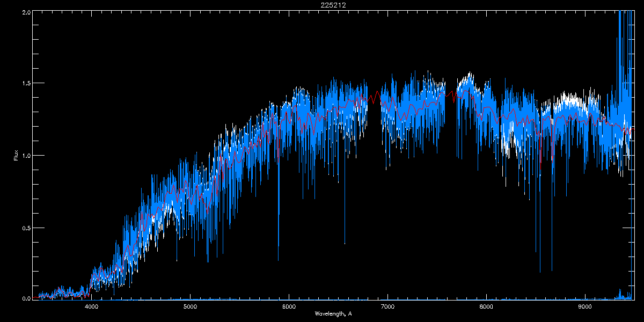Click the 'Wavelength, A' x-axis label

[333, 313]
